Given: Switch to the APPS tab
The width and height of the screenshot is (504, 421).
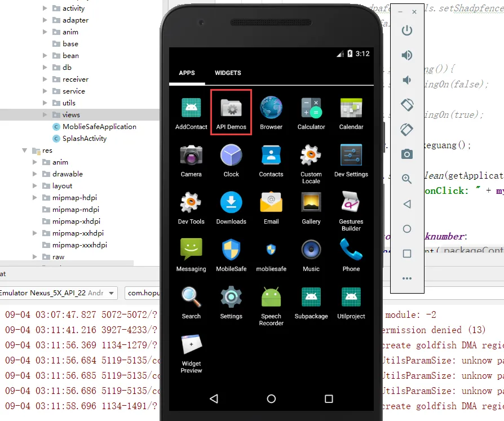Looking at the screenshot, I should [187, 73].
